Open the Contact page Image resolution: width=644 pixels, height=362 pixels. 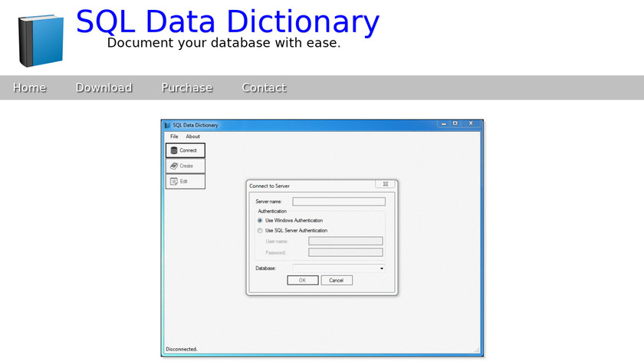(x=264, y=87)
